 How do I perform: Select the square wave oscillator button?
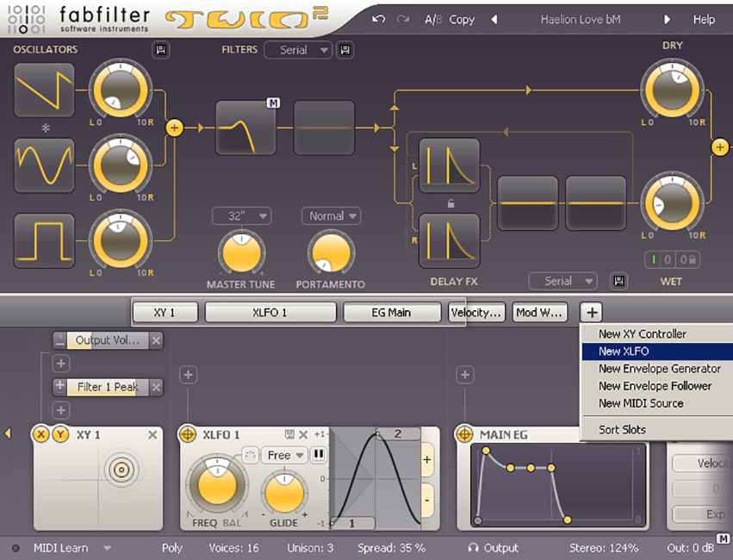(44, 240)
